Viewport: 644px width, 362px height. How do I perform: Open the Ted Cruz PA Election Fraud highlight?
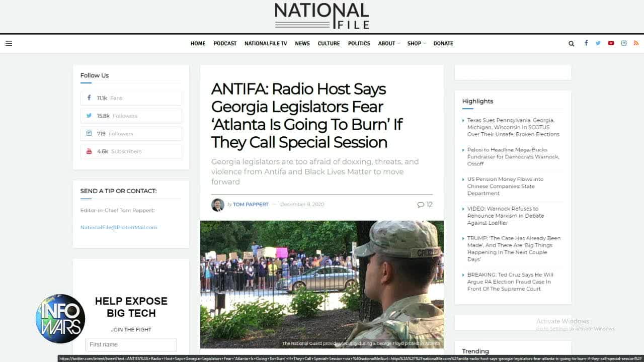click(x=510, y=282)
